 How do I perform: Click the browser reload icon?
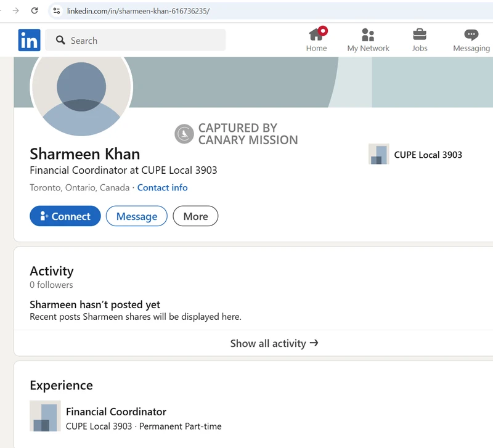[x=35, y=11]
